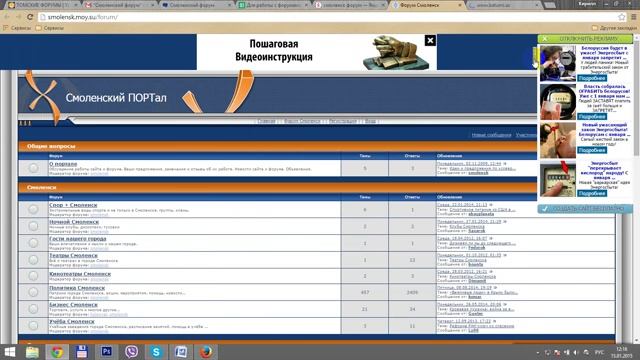
Task: Click Подробнее under the fourth ad
Action: [x=592, y=193]
